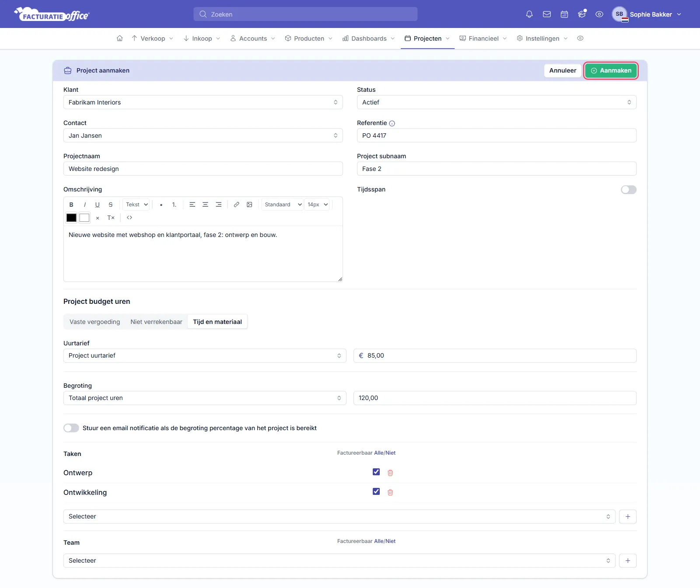The image size is (700, 588).
Task: Delete the Ontwerp task
Action: (x=390, y=473)
